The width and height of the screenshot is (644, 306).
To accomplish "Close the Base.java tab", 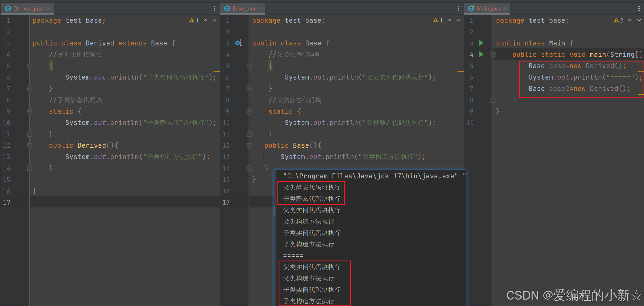I will 260,8.
